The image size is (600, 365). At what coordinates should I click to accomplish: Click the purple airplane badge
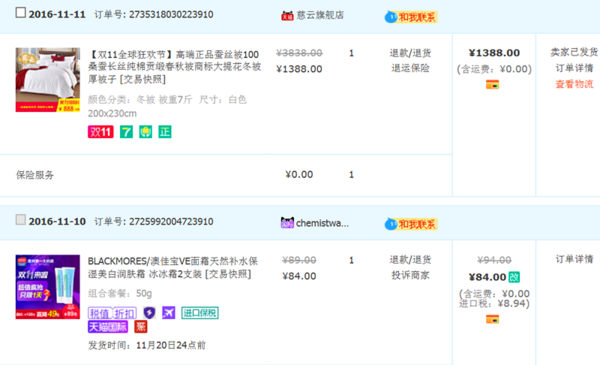pyautogui.click(x=168, y=313)
